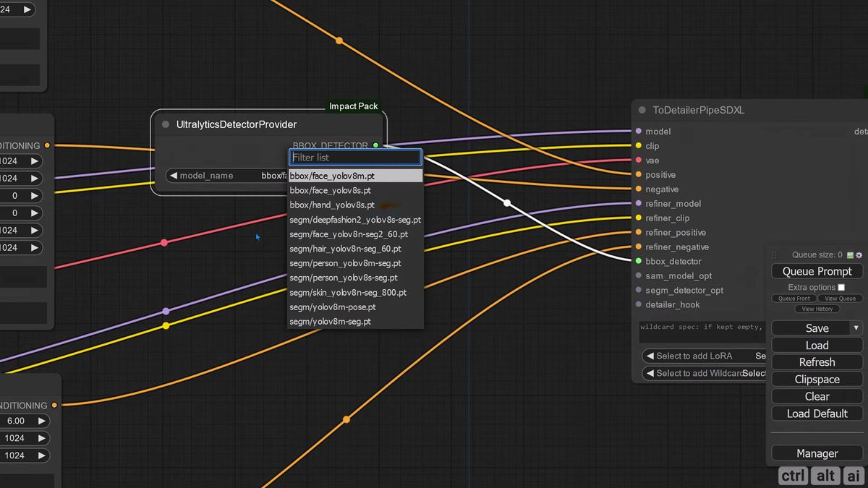Click the detailer_hook input socket
This screenshot has height=488, width=868.
[x=639, y=304]
